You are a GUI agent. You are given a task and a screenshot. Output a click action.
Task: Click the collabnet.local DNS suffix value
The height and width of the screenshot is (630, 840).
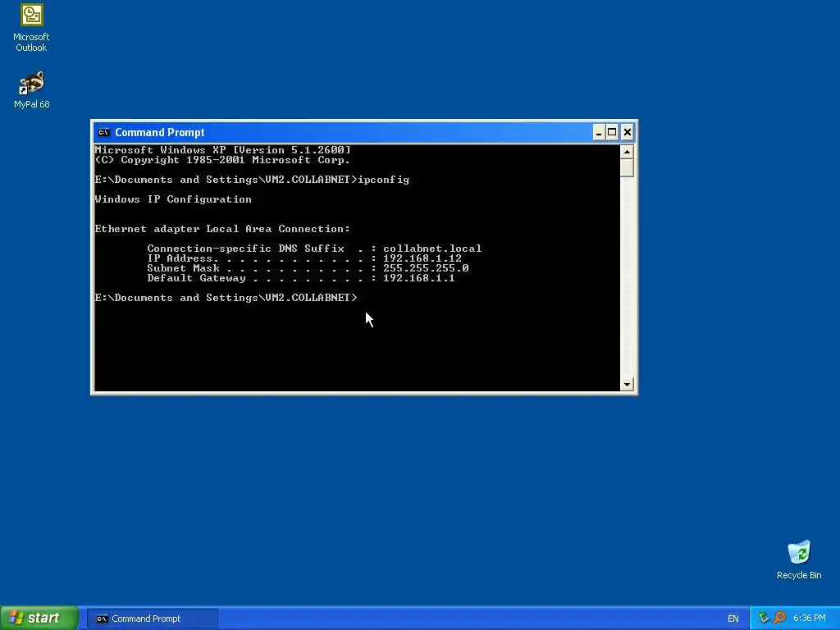(432, 249)
